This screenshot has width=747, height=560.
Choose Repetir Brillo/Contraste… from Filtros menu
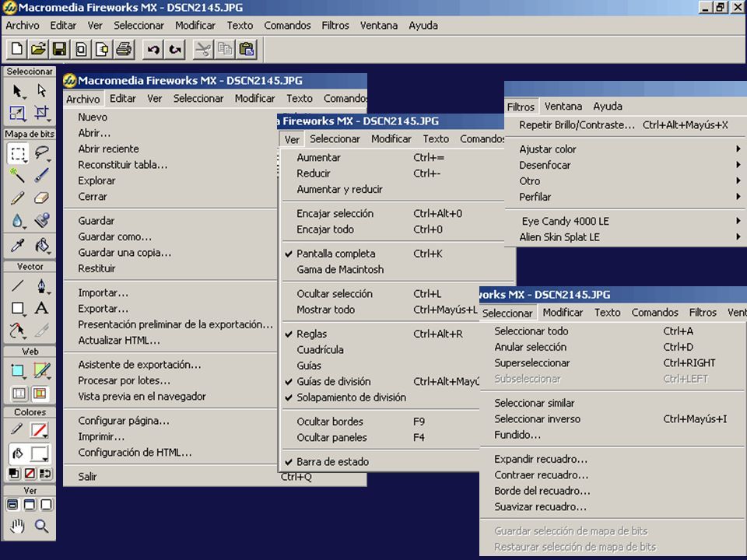coord(626,124)
